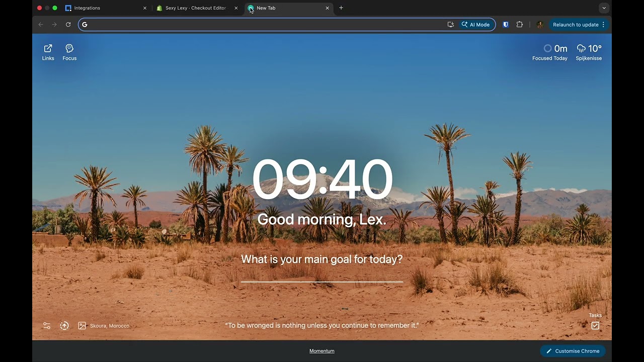This screenshot has width=644, height=362.
Task: Go forward to next page
Action: pyautogui.click(x=54, y=25)
